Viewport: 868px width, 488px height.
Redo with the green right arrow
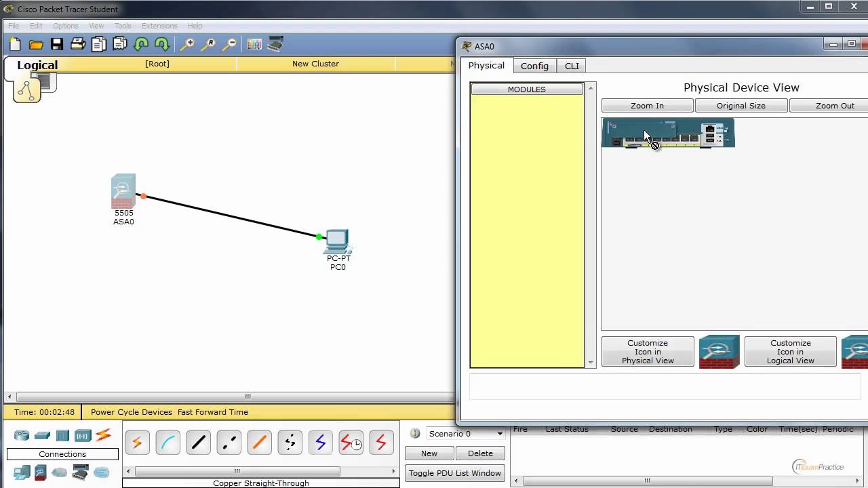162,45
